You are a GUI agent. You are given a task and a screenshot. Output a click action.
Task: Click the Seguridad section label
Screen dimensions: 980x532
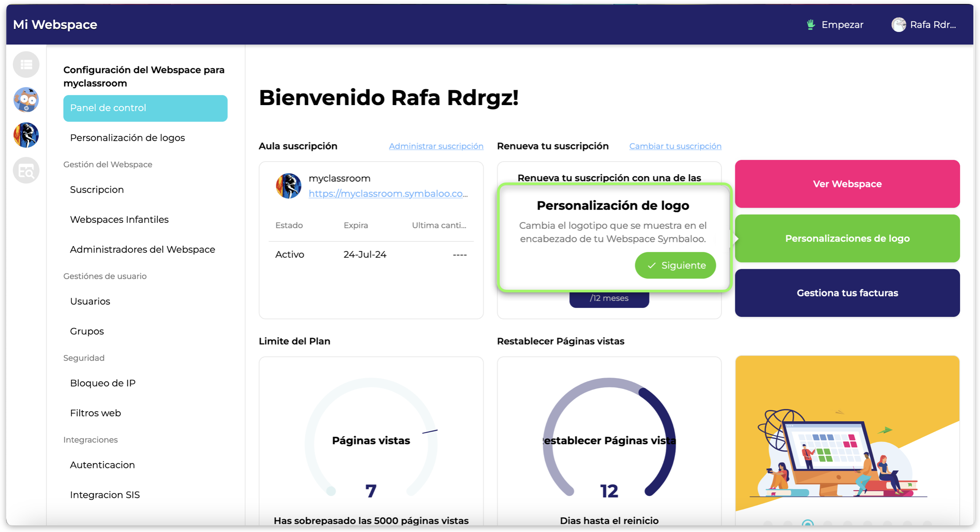[x=84, y=358]
